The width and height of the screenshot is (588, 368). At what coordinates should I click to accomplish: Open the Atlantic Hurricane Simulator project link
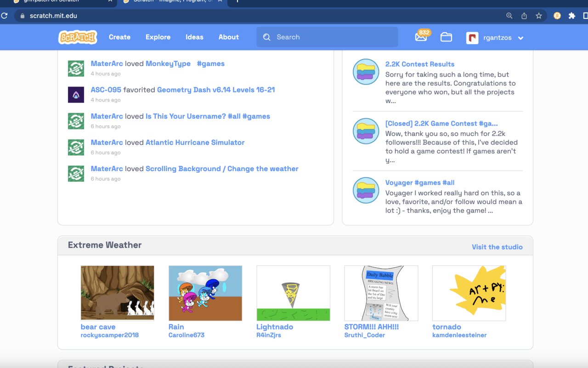[195, 142]
